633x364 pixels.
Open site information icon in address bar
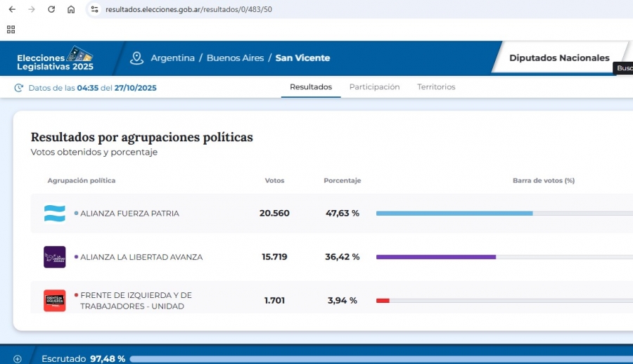coord(94,10)
